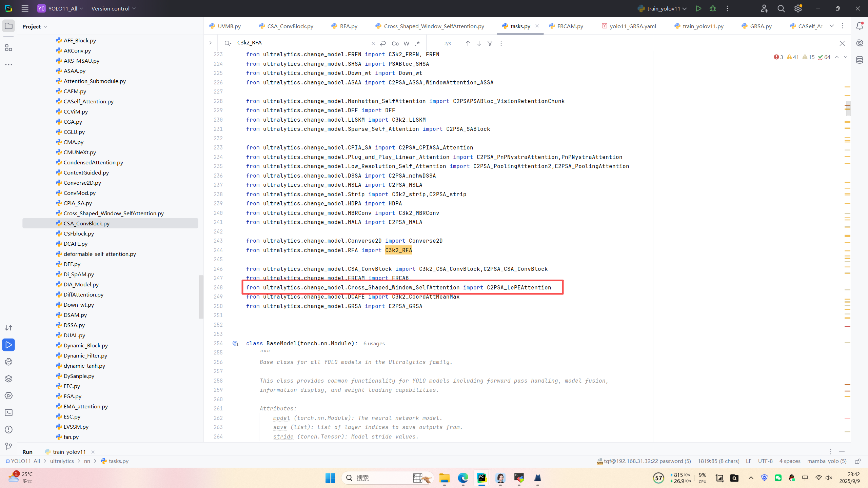Viewport: 868px width, 488px height.
Task: Run train_yolov11 with the green play icon
Action: pos(698,8)
